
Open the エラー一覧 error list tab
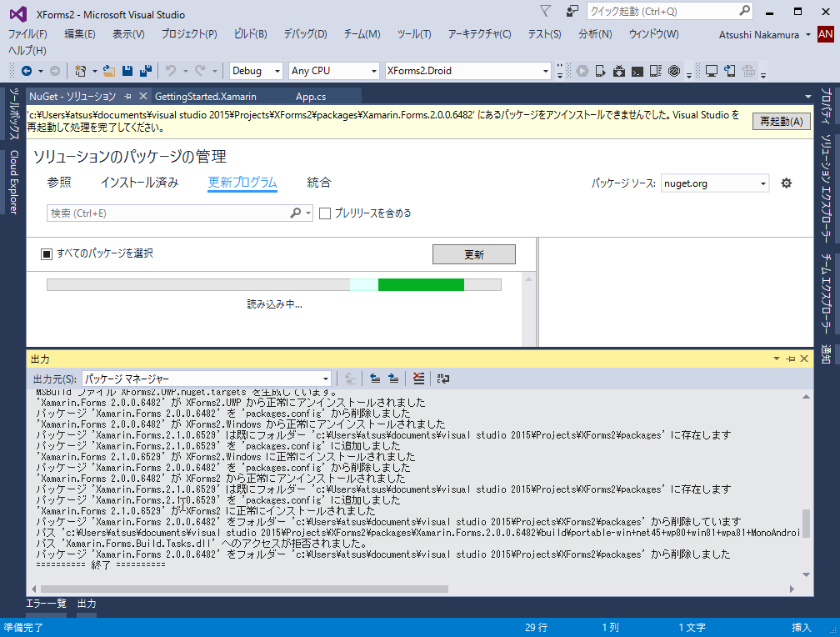point(46,604)
